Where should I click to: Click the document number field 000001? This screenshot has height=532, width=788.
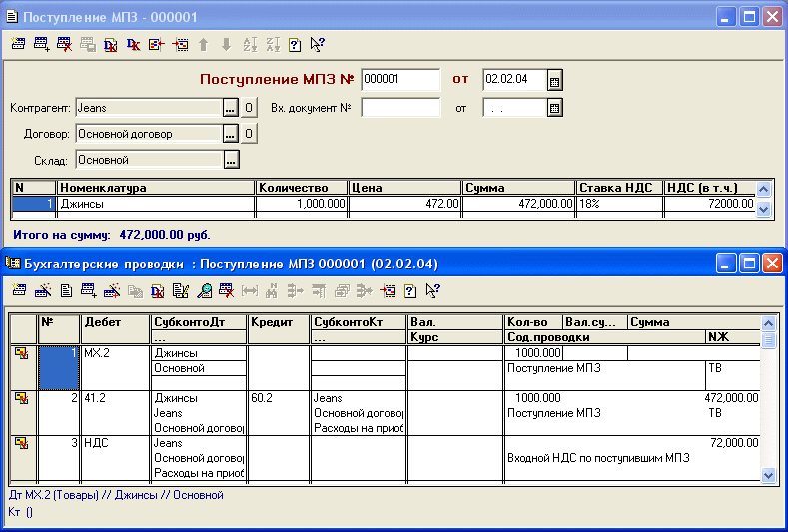click(x=399, y=80)
